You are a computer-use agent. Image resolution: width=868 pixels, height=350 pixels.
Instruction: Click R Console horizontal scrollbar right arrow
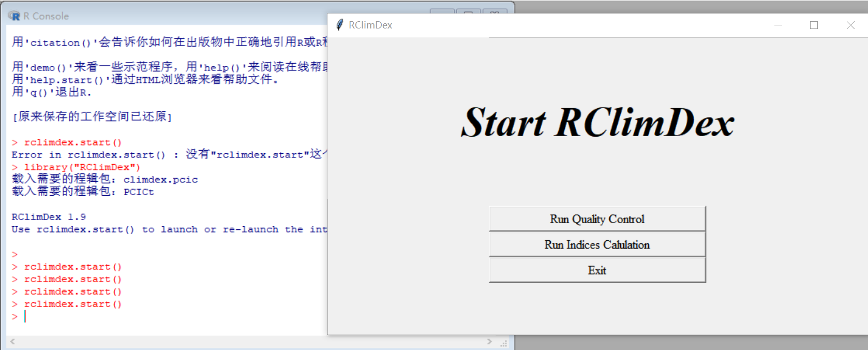[489, 342]
